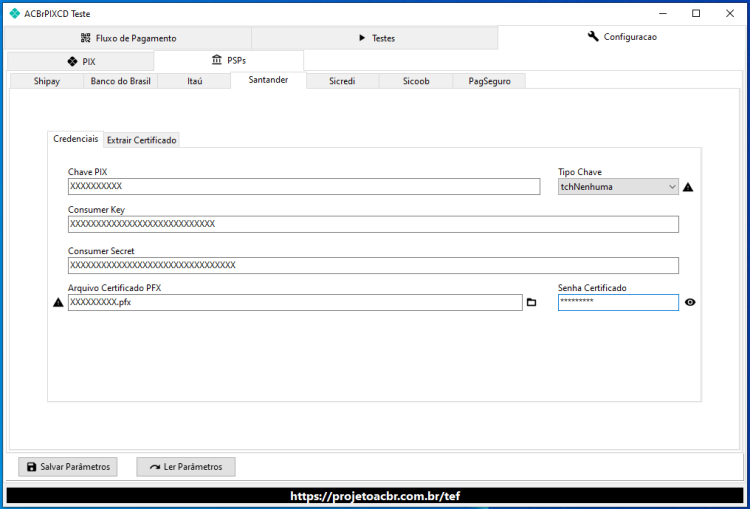Maximize the ACBrPIXCD Teste window
Image resolution: width=750 pixels, height=509 pixels.
(696, 13)
